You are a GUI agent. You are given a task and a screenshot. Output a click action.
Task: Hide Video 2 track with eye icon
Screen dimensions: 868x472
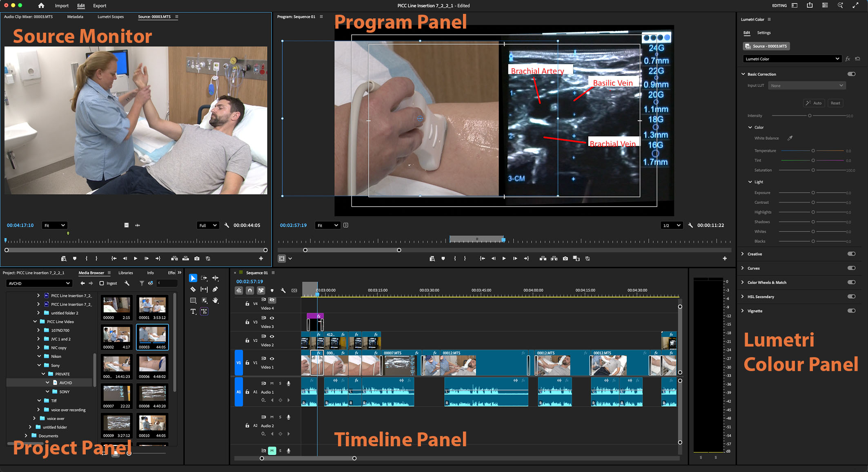[272, 336]
